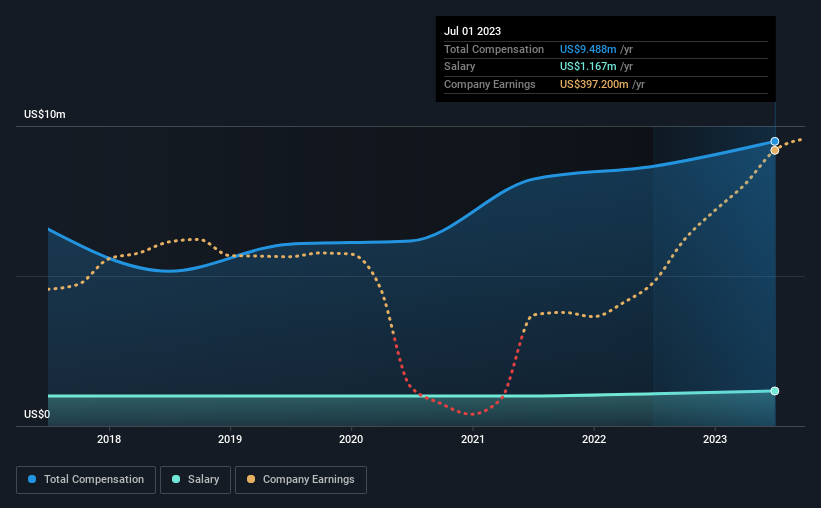Screen dimensions: 821x508
Task: Click the orange Company Earnings data point marker
Action: (774, 150)
